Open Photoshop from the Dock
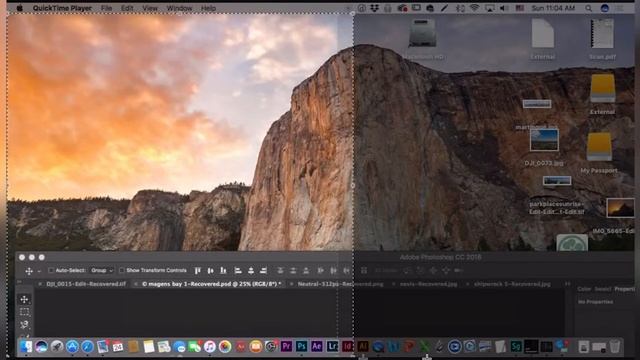The height and width of the screenshot is (360, 640). click(302, 347)
